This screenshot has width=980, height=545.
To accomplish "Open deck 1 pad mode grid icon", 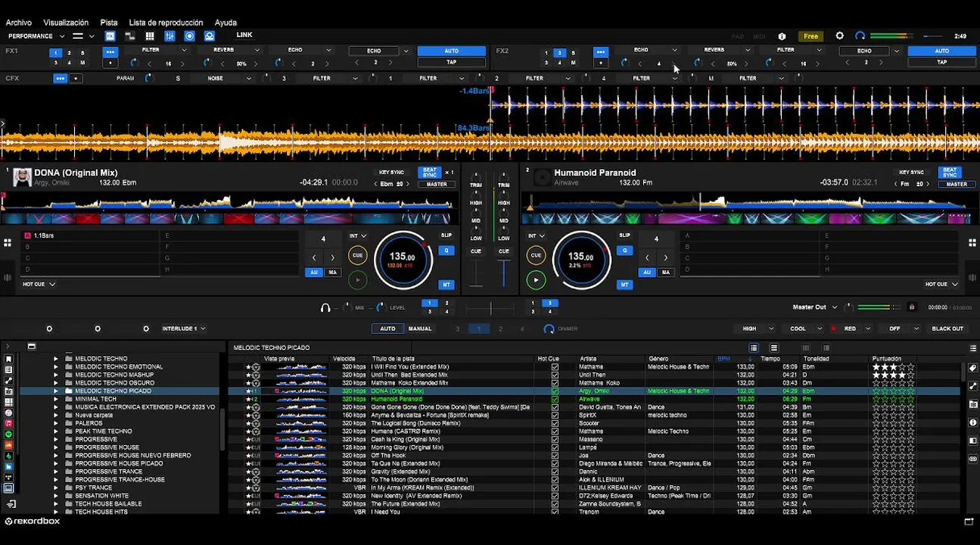I will coord(8,243).
